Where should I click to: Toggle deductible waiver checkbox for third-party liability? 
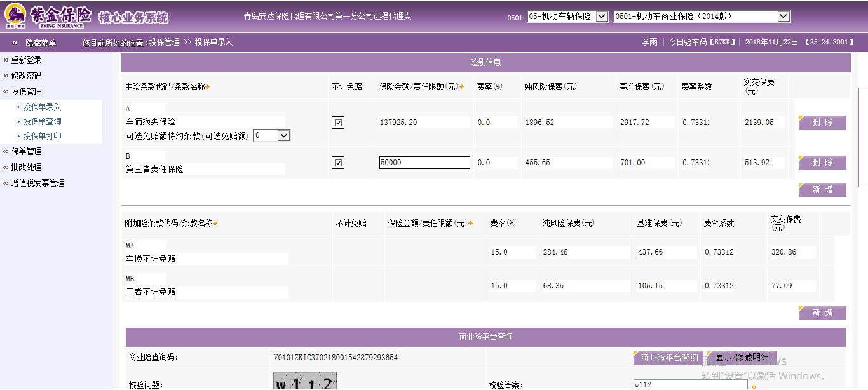click(x=338, y=163)
